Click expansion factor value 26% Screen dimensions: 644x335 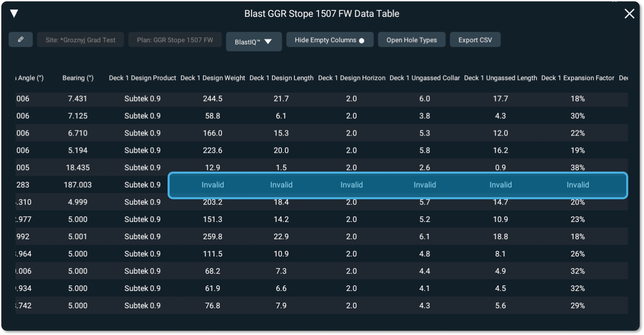(578, 254)
